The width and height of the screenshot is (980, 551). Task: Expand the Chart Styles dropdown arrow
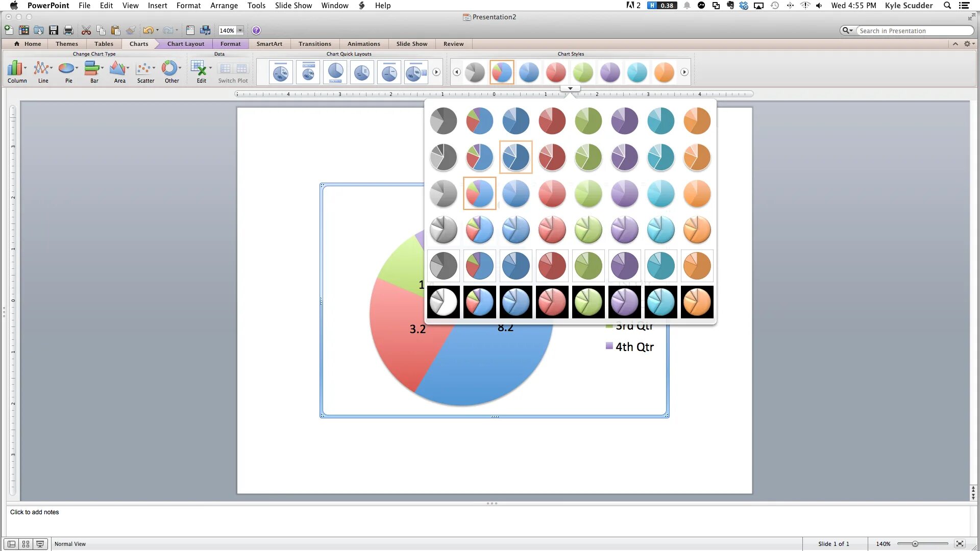coord(570,87)
